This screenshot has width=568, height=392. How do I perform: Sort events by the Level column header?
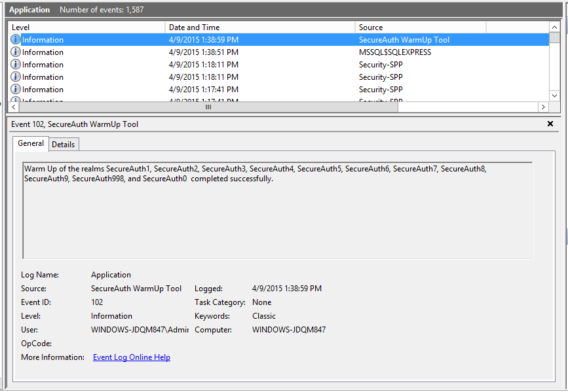86,27
